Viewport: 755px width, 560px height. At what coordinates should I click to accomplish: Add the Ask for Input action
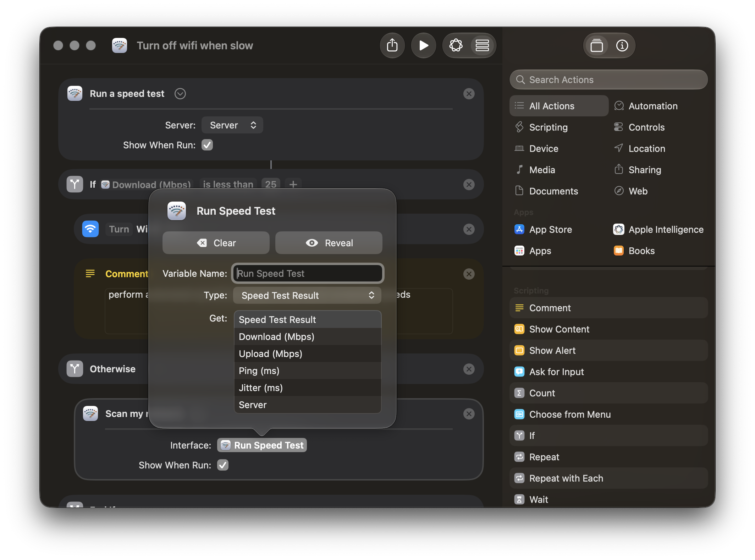coord(608,372)
